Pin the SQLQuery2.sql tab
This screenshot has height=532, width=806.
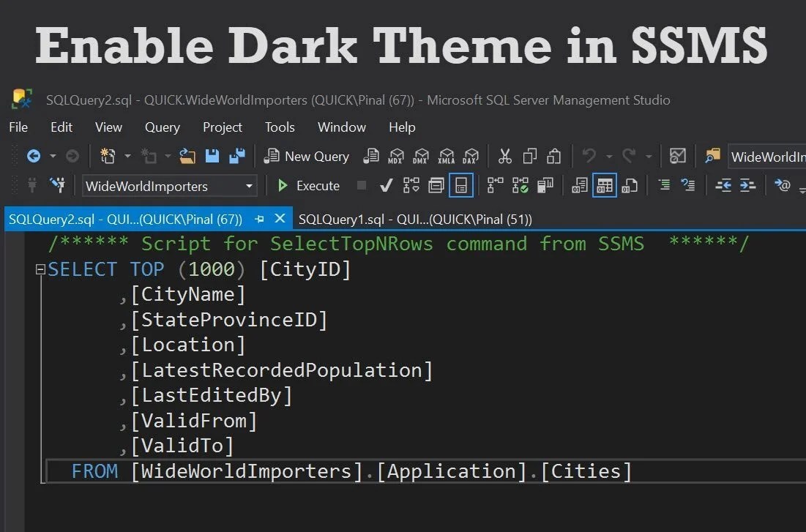[260, 219]
